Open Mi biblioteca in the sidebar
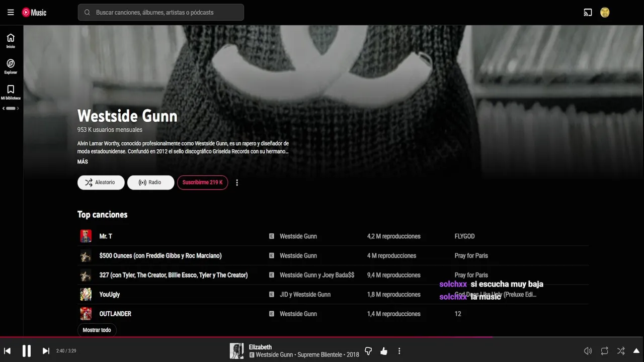 tap(11, 92)
